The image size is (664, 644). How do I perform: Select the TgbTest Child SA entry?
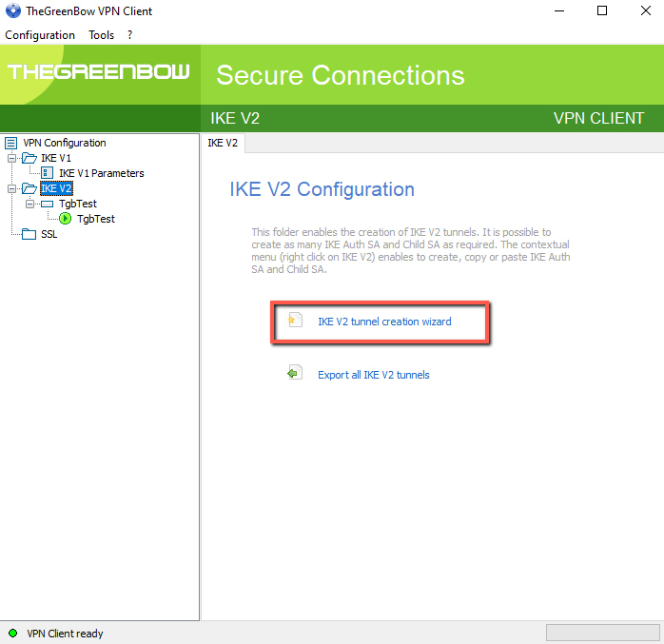tap(96, 219)
